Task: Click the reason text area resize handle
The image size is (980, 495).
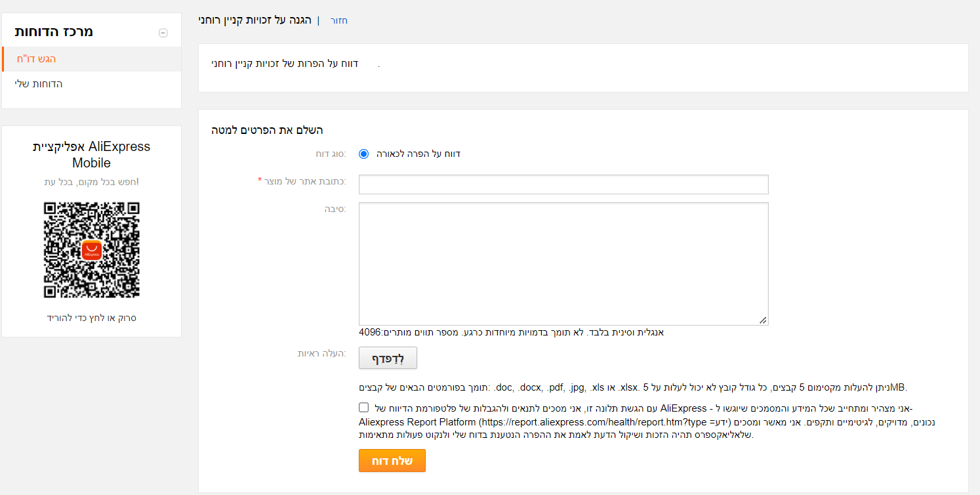Action: pyautogui.click(x=763, y=320)
